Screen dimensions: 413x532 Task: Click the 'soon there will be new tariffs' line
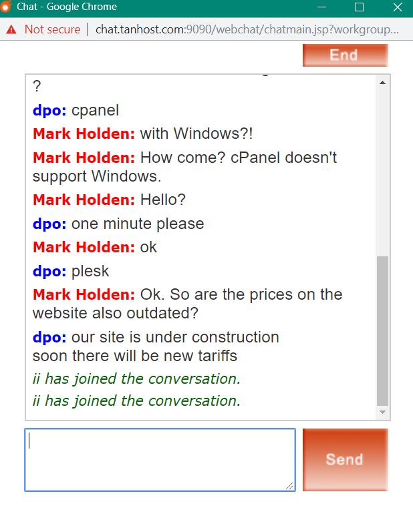point(135,356)
